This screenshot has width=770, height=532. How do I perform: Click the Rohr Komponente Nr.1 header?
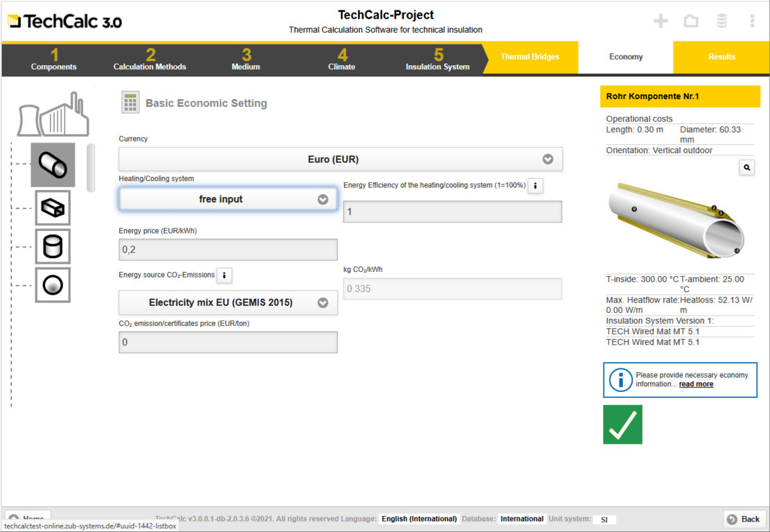coord(680,96)
